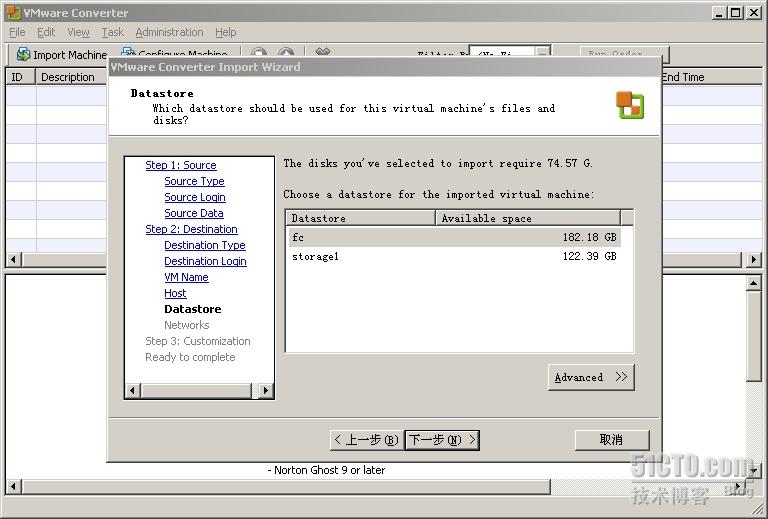Minimize the VMware Converter window
The width and height of the screenshot is (768, 519).
[719, 13]
